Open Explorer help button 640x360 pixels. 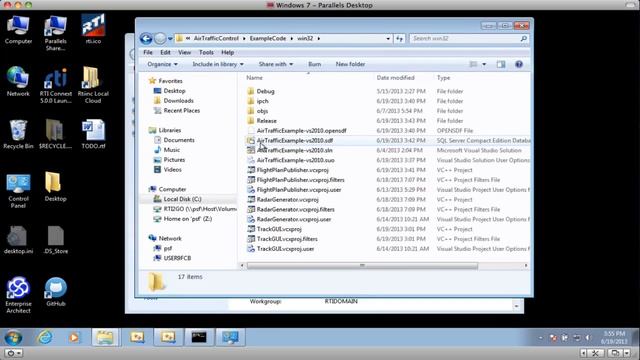pos(519,64)
